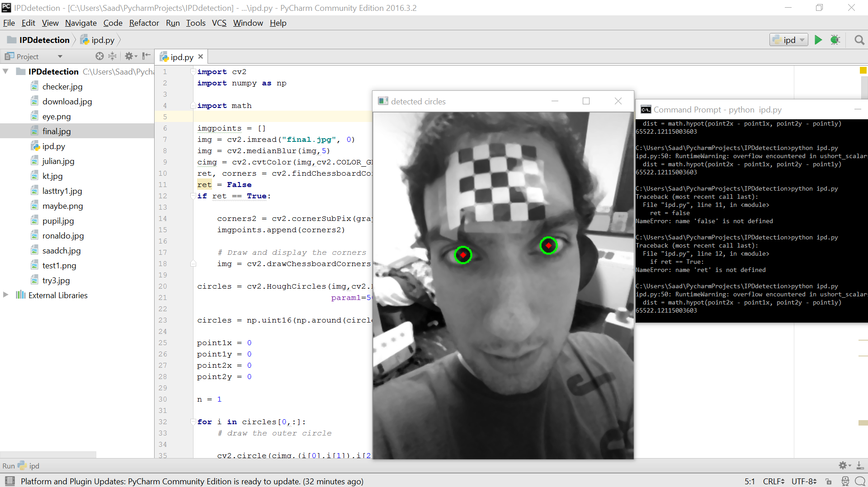The height and width of the screenshot is (487, 868).
Task: Collapse all in Project panel
Action: click(113, 56)
